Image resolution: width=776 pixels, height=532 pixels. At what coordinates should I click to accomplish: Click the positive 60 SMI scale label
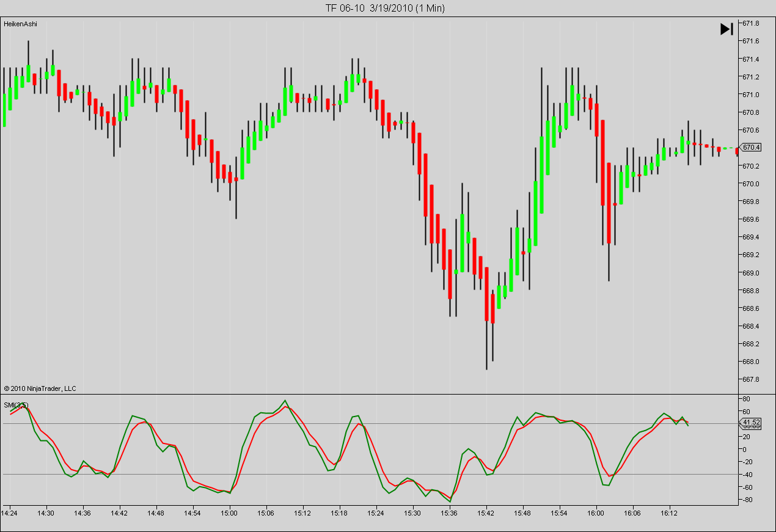coord(747,412)
